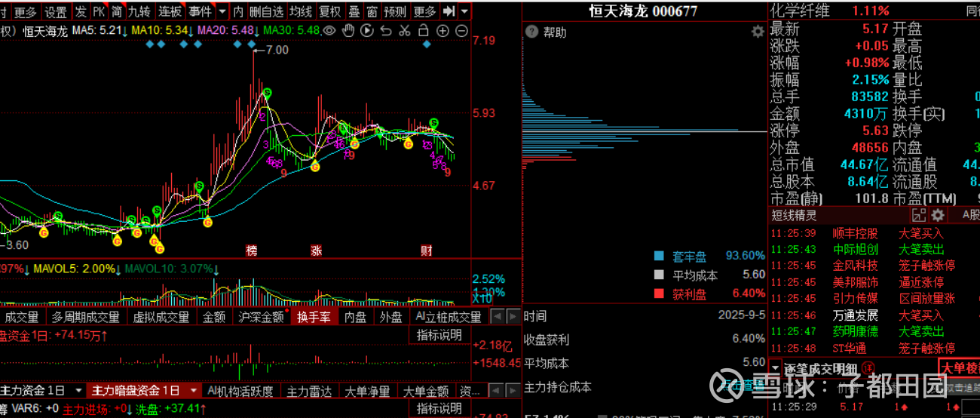Screen dimensions: 980x418
Task: Click the 财 marker below the chart
Action: coord(427,250)
